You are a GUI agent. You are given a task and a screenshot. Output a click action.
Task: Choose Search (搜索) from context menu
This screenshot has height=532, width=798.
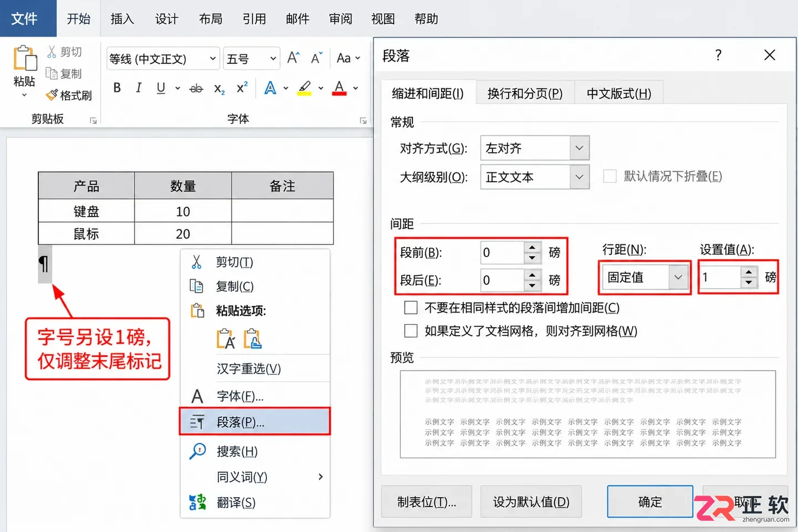pyautogui.click(x=255, y=452)
